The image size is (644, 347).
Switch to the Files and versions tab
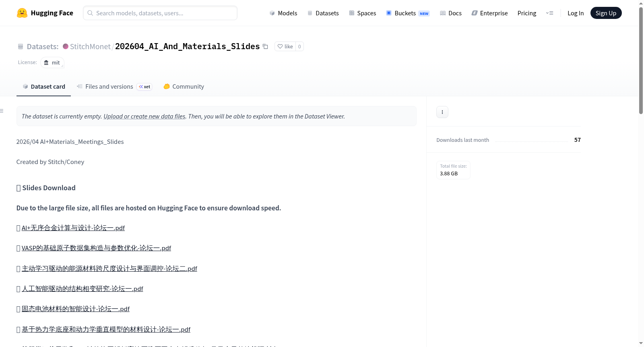click(x=114, y=86)
